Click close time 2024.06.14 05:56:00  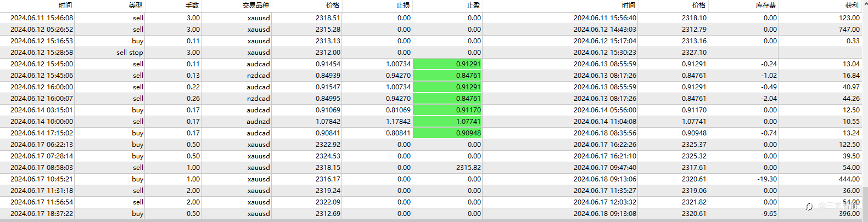605,110
